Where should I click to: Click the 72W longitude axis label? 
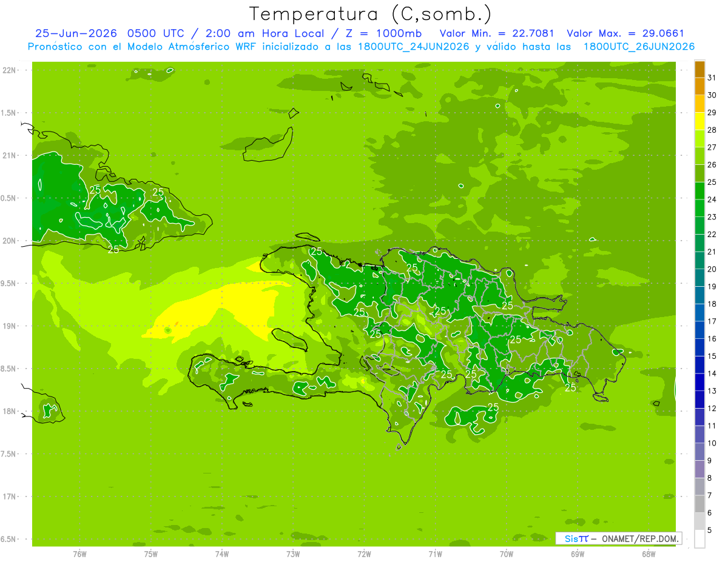click(364, 554)
